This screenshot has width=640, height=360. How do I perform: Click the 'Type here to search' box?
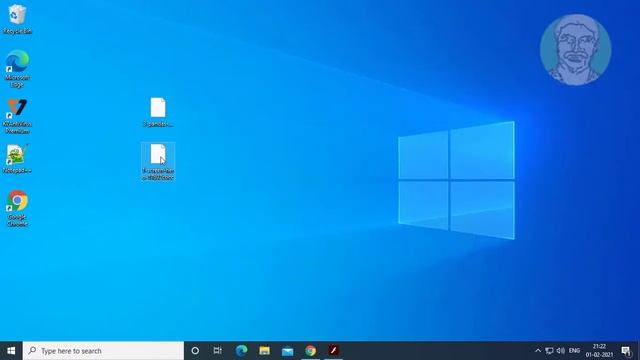[x=103, y=351]
